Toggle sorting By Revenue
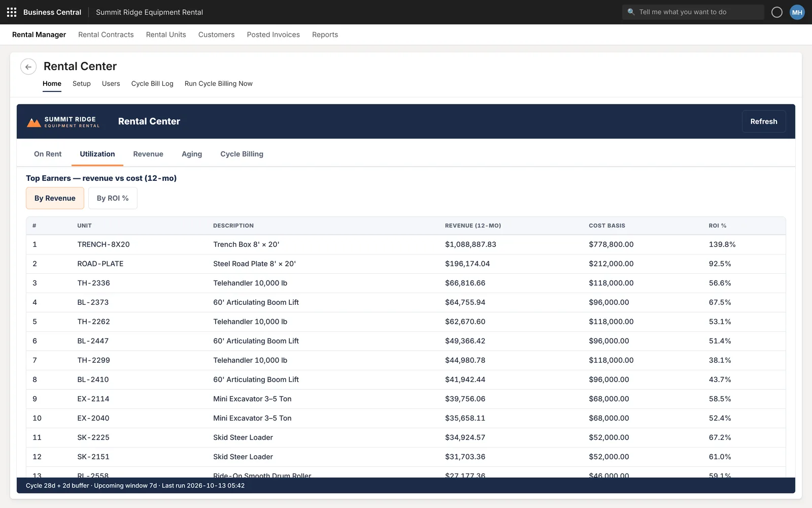The width and height of the screenshot is (812, 508). coord(55,198)
